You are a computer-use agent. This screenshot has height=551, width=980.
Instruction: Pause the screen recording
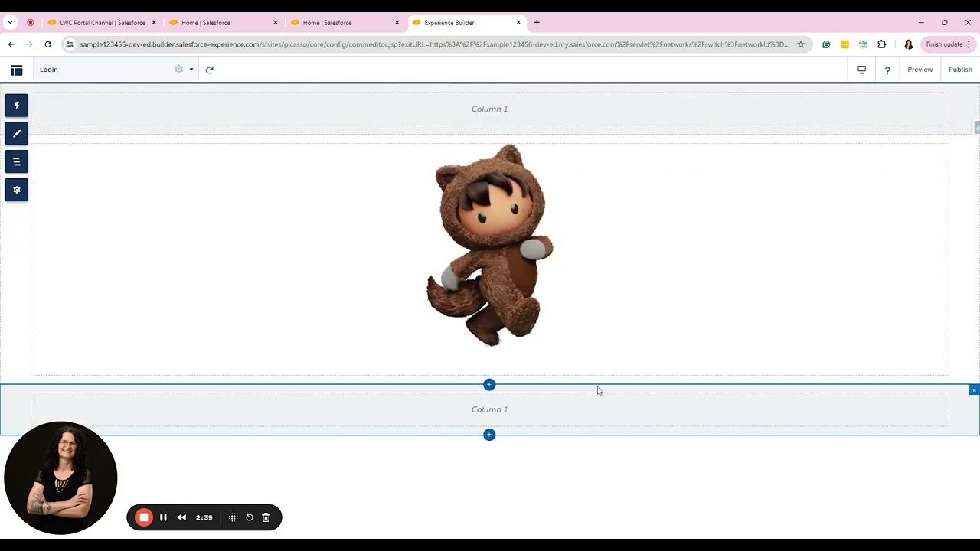(x=163, y=517)
